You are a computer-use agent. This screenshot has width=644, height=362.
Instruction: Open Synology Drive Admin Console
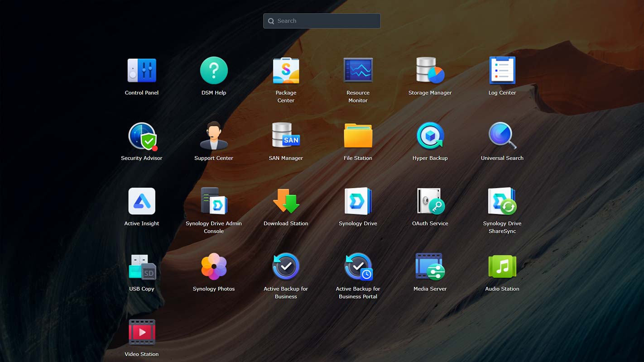coord(214,201)
